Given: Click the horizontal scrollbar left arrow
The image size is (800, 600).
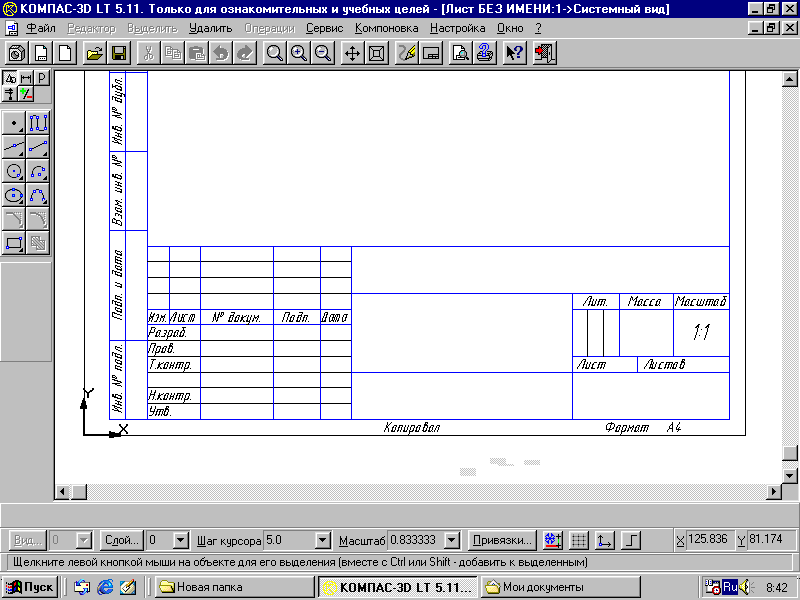Looking at the screenshot, I should 63,492.
